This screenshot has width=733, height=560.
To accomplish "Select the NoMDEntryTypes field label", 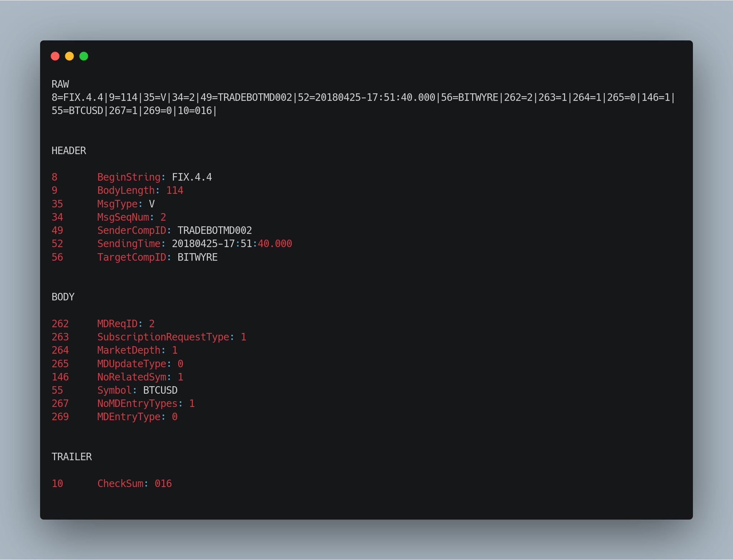I will (x=137, y=403).
